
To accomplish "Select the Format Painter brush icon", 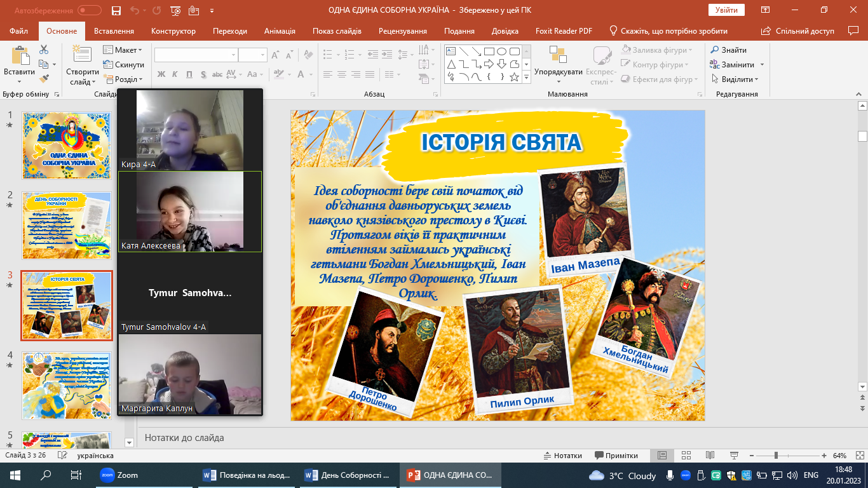I will pos(44,79).
